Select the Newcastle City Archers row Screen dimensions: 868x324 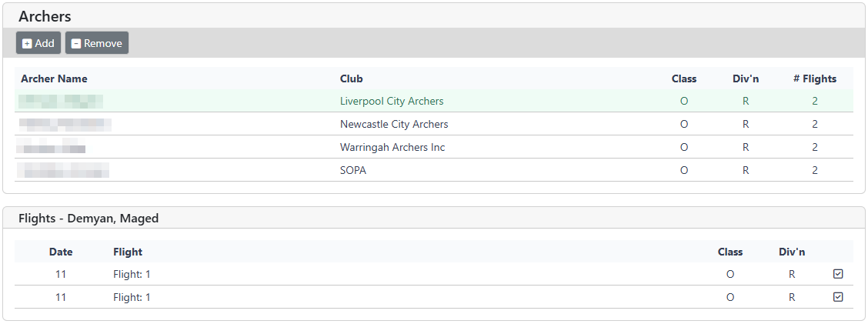[x=394, y=124]
